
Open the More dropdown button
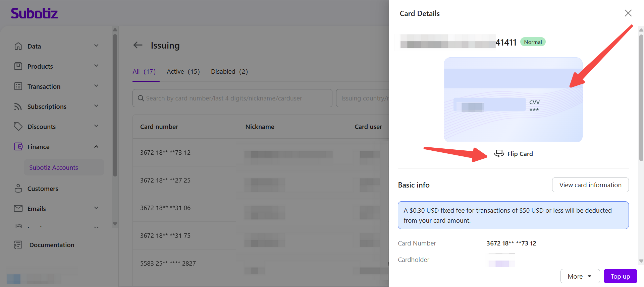pos(580,276)
